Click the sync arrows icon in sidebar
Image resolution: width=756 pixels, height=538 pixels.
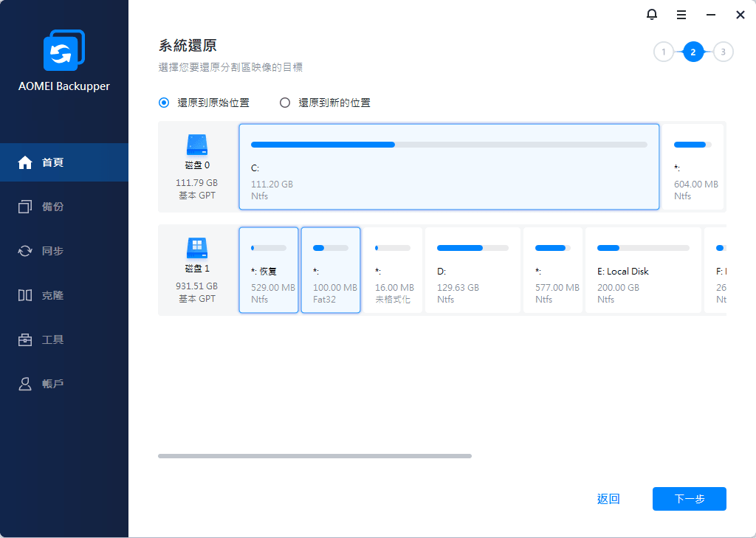point(25,251)
